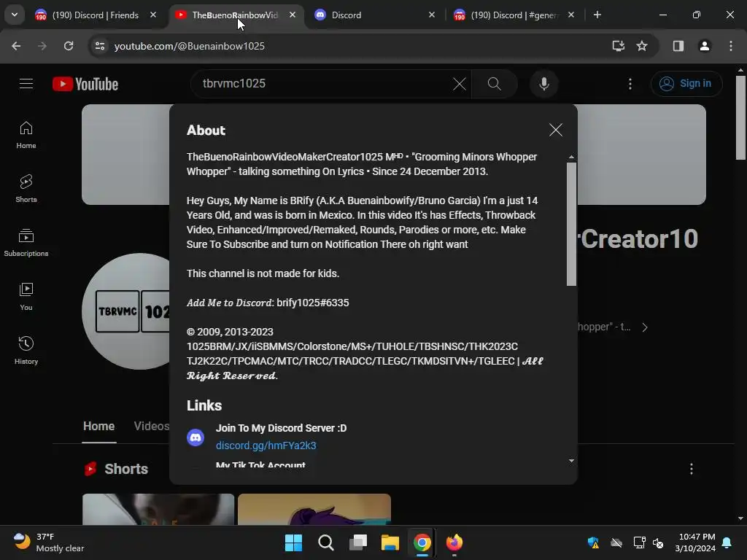Viewport: 747px width, 560px height.
Task: Click text "brify1025#6335"
Action: [x=312, y=303]
